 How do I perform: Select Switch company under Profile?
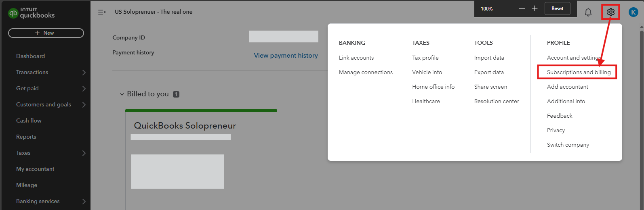click(568, 145)
